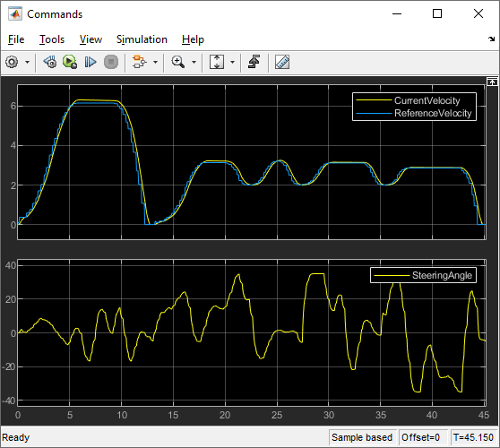
Task: Click the Step Back toolbar icon
Action: 50,62
